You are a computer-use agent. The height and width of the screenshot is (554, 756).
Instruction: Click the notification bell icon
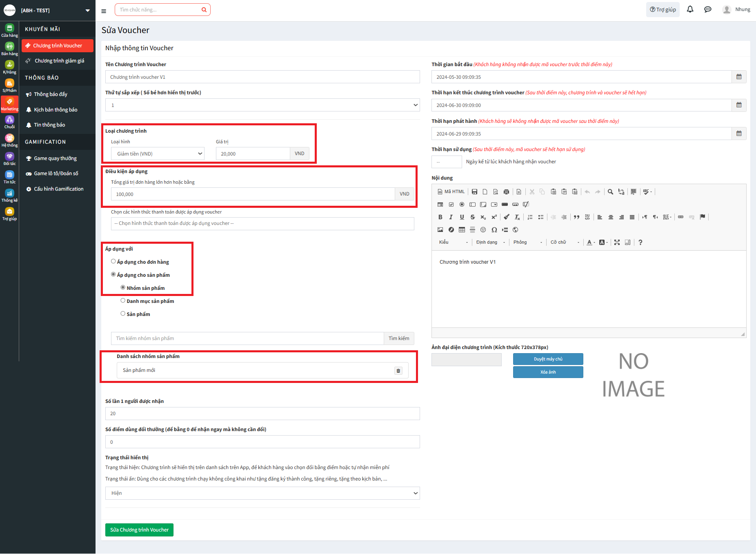click(690, 9)
